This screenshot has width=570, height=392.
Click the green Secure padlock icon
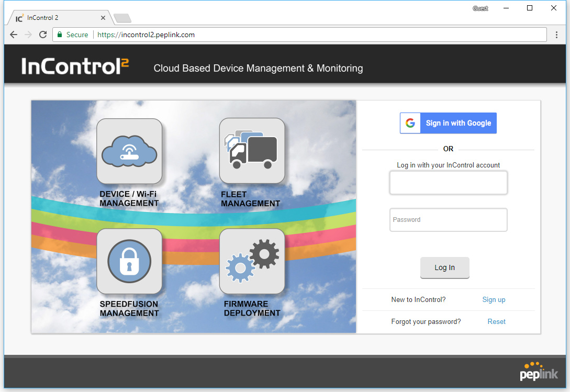coord(60,35)
